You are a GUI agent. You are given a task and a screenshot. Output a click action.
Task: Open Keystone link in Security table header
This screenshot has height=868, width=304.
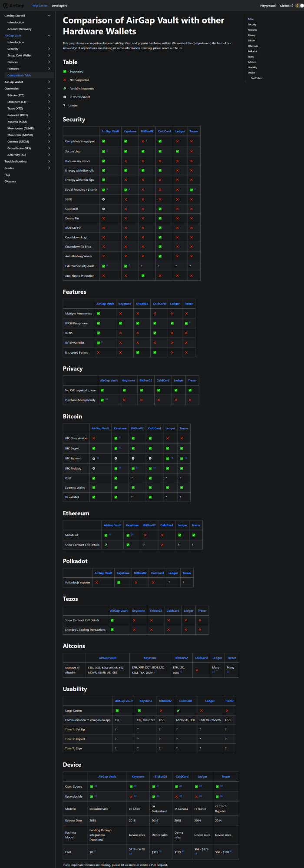coord(130,131)
